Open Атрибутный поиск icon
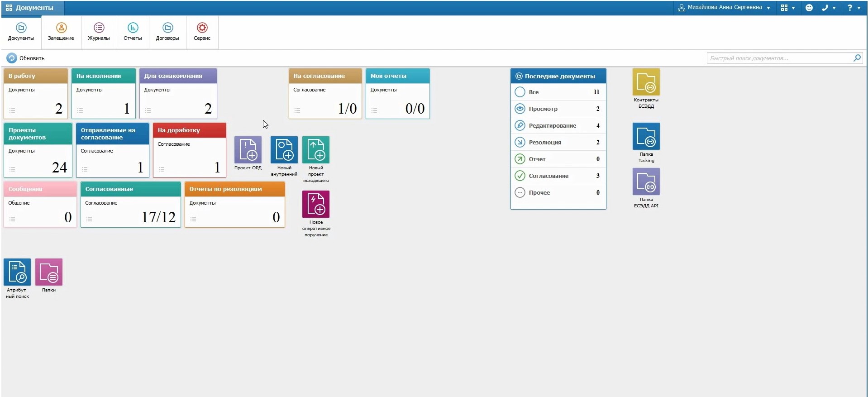Image resolution: width=868 pixels, height=397 pixels. tap(17, 272)
